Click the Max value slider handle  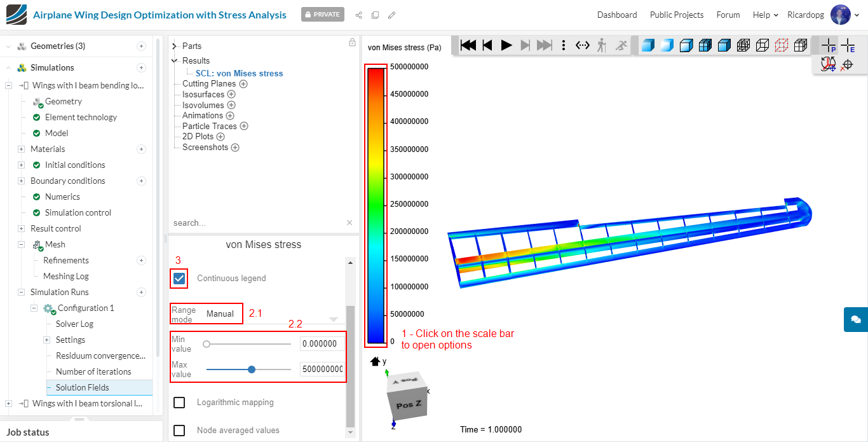pyautogui.click(x=252, y=369)
